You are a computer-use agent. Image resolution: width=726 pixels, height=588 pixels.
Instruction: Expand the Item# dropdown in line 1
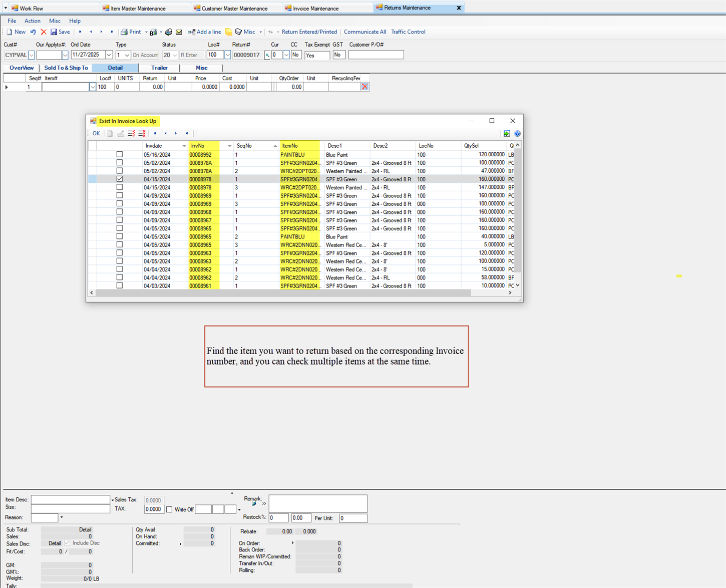pos(92,87)
